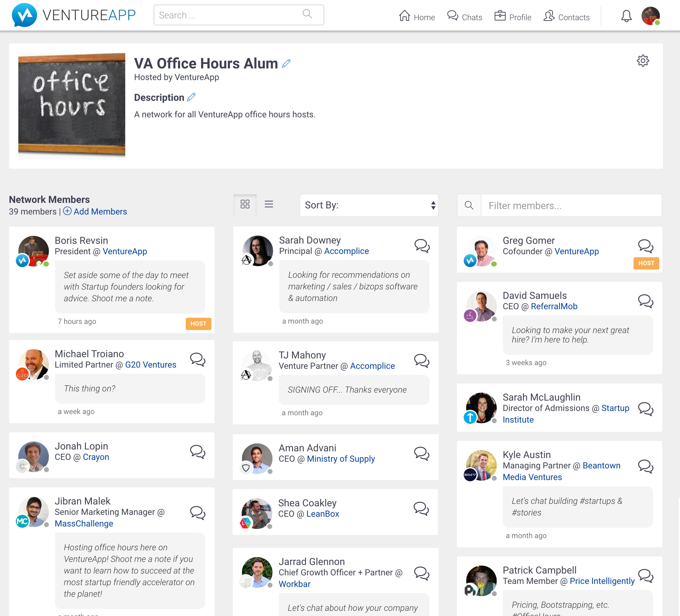This screenshot has width=680, height=616.
Task: Edit the Description with pencil icon
Action: pos(191,97)
